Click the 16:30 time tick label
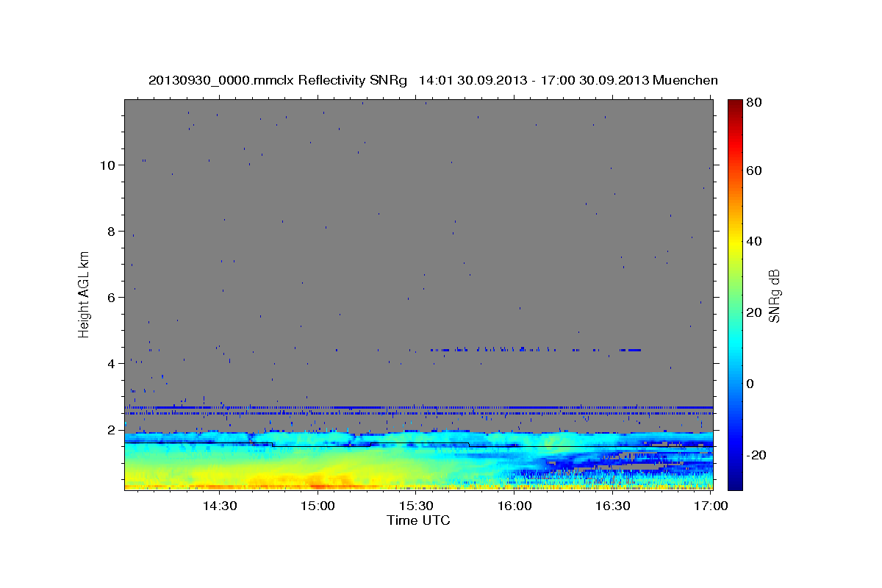Image resolution: width=882 pixels, height=588 pixels. click(613, 506)
